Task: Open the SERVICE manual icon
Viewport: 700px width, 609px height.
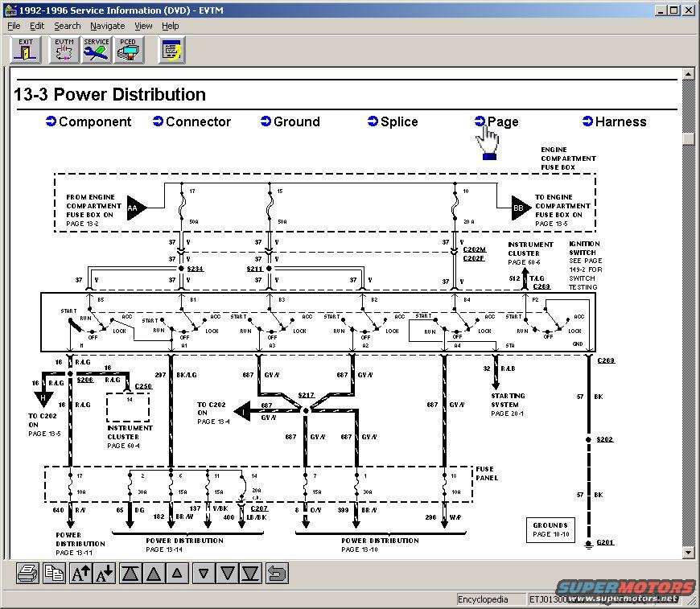Action: coord(97,50)
